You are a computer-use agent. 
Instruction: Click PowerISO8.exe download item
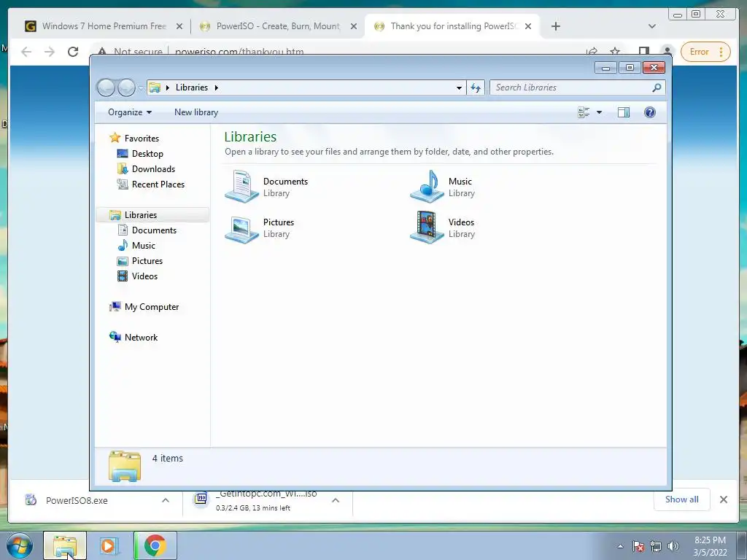tap(76, 500)
